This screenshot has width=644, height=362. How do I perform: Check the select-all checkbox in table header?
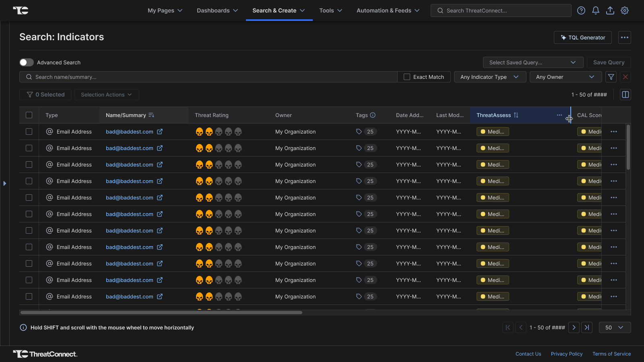click(29, 115)
